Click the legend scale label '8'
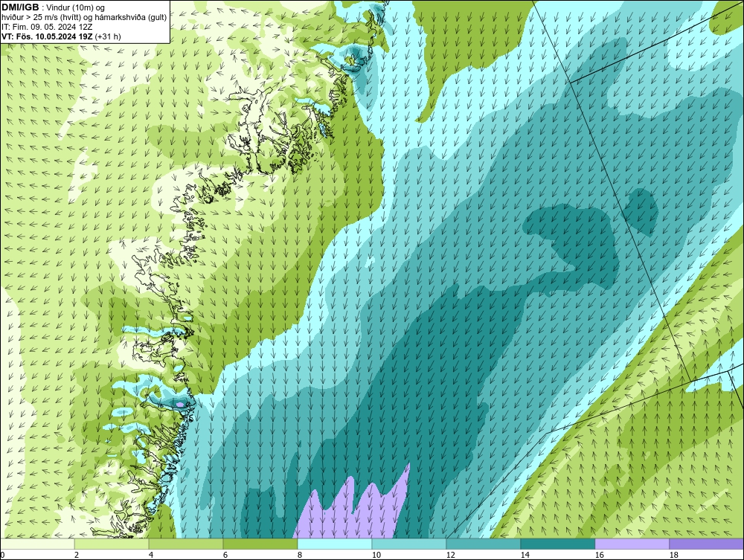Viewport: 744px width, 560px height. coord(299,555)
